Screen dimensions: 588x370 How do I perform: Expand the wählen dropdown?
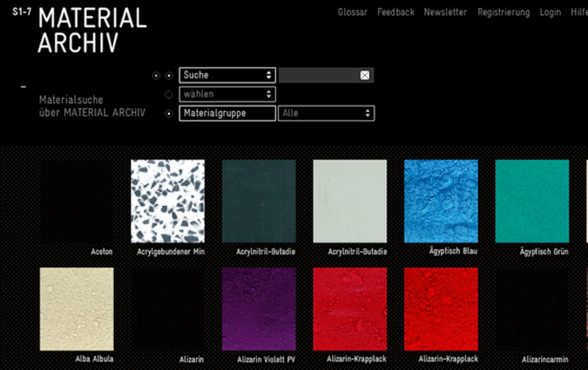(227, 94)
